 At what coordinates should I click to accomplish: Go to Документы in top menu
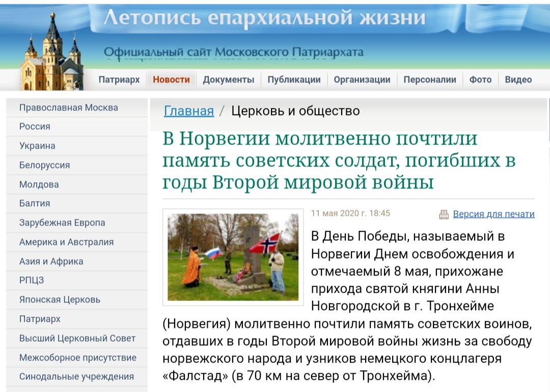(228, 79)
